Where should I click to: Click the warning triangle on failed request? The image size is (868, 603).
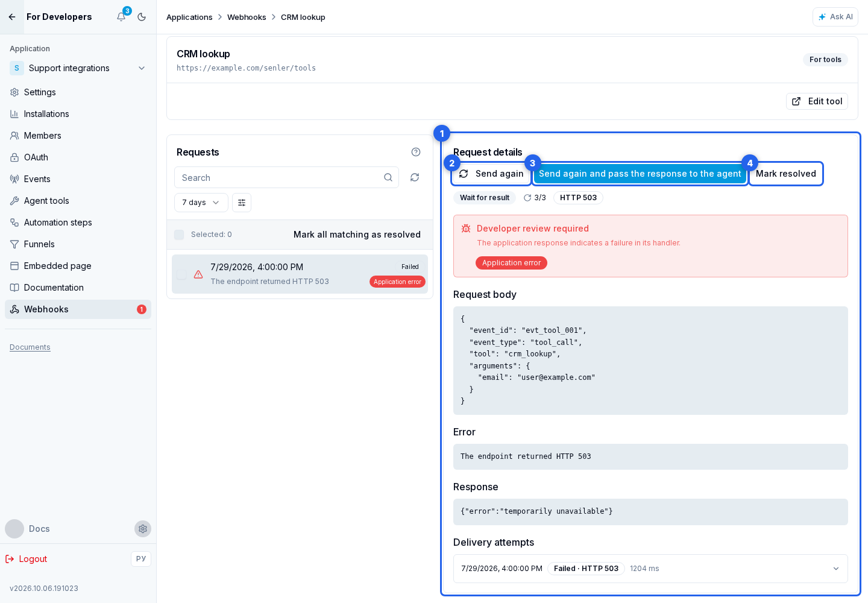pos(198,274)
